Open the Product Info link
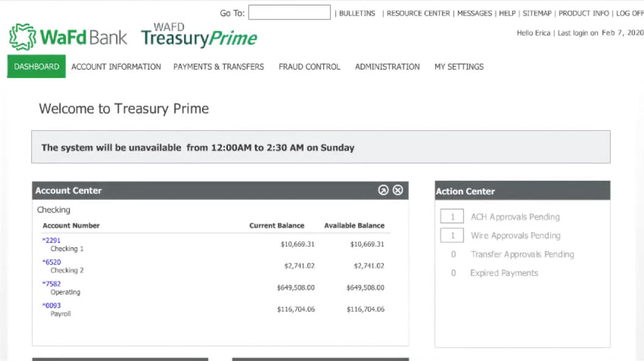The image size is (644, 361). [584, 13]
